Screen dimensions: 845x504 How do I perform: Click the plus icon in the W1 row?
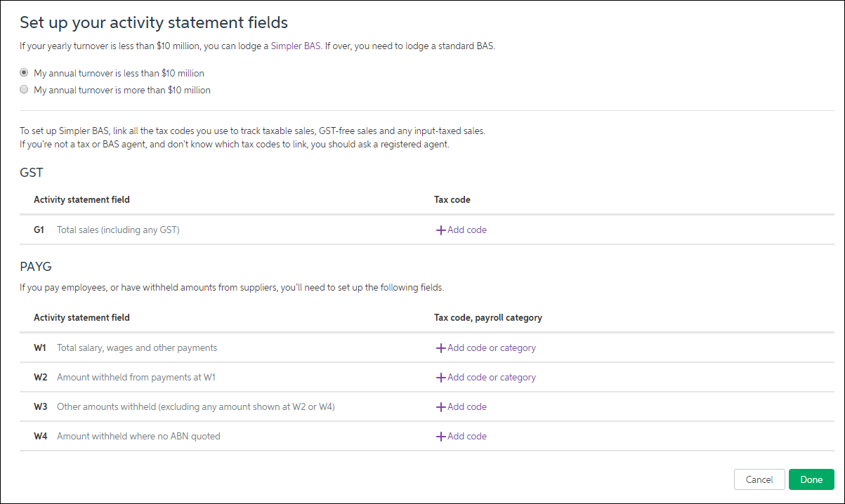(x=441, y=348)
